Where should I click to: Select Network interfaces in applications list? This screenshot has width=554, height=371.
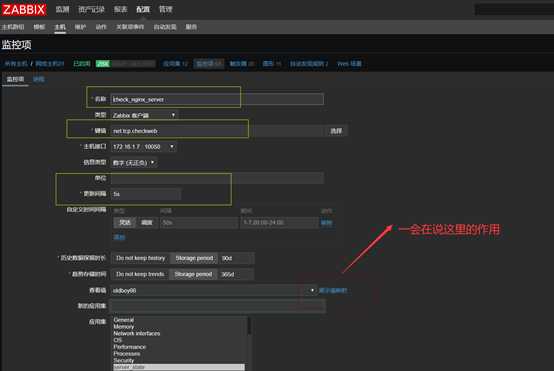pyautogui.click(x=137, y=333)
